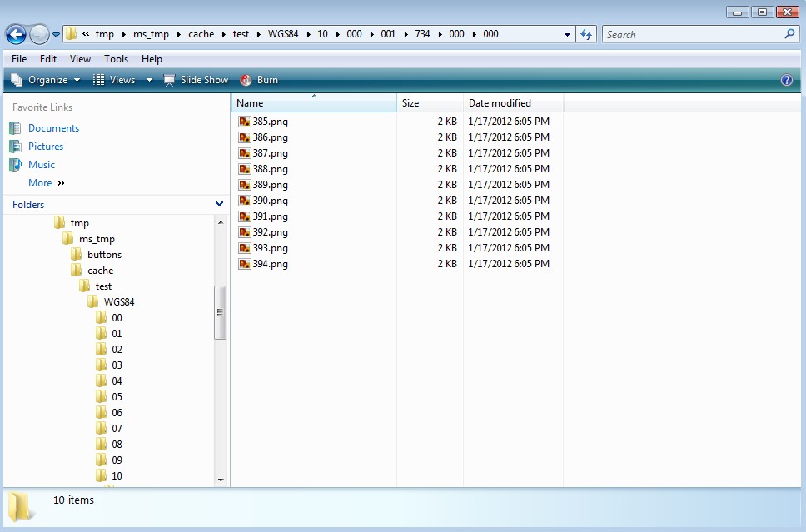Select folder 05 in the folder tree
This screenshot has height=532, width=806.
116,397
